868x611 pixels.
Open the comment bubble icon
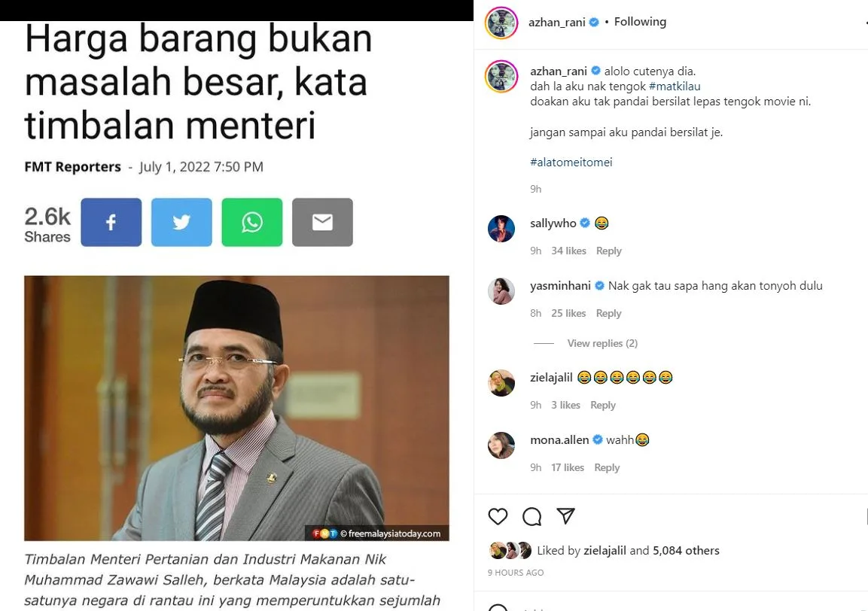[532, 516]
